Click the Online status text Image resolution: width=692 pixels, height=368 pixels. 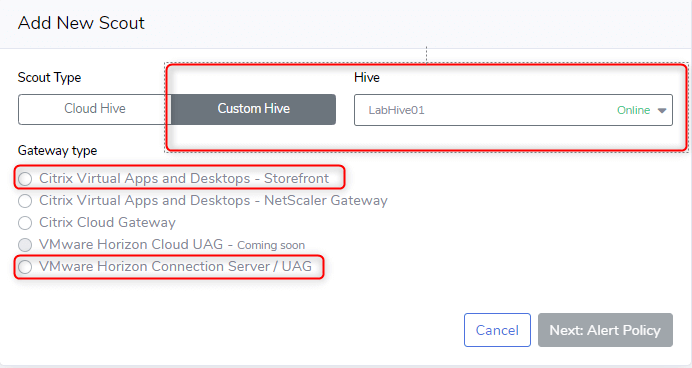coord(633,110)
